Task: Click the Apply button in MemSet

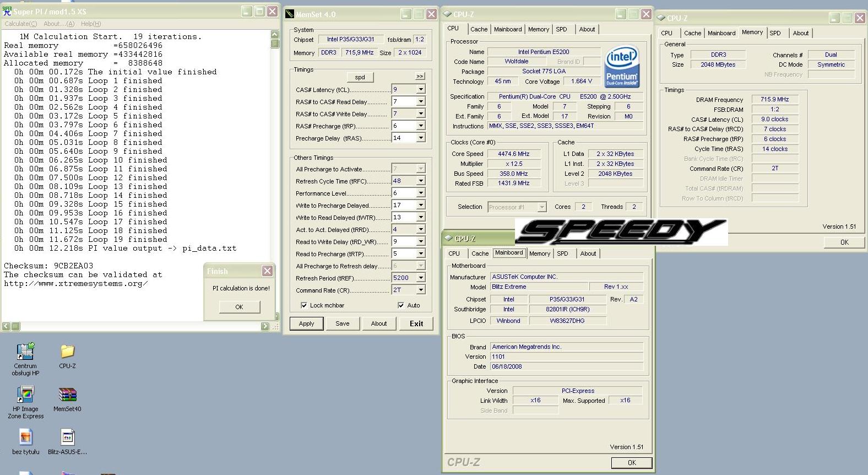Action: click(x=306, y=323)
